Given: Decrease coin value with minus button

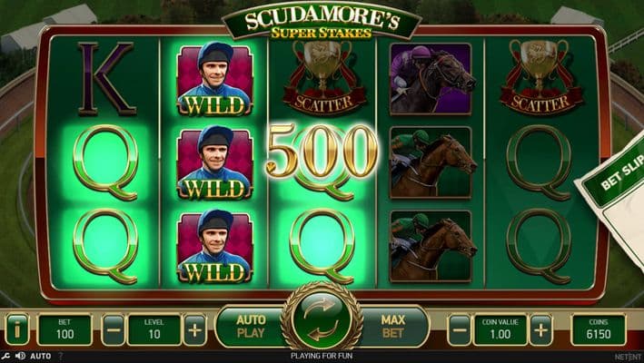Looking at the screenshot, I should [x=460, y=329].
